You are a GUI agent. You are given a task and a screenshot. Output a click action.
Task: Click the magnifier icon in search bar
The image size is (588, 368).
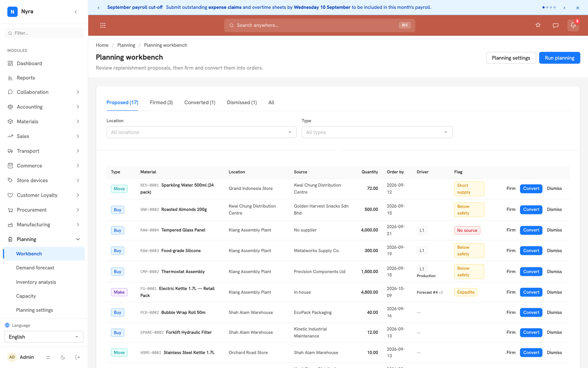coord(231,25)
